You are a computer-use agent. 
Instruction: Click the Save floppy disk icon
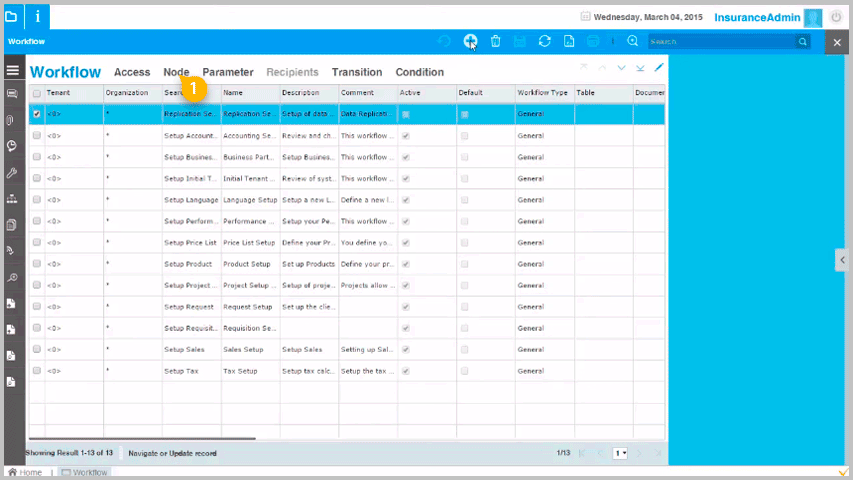tap(520, 41)
